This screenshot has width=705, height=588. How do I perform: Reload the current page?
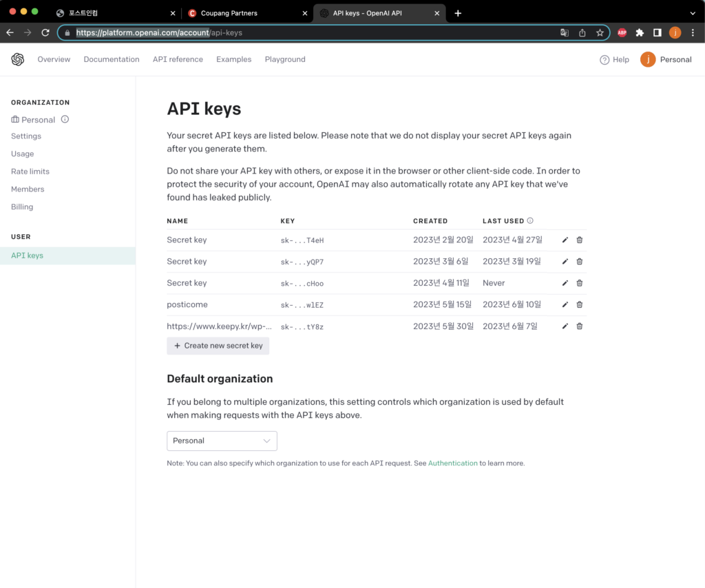coord(45,33)
